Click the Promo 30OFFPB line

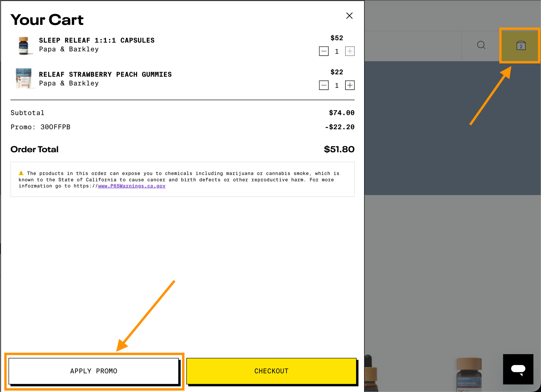pyautogui.click(x=41, y=127)
